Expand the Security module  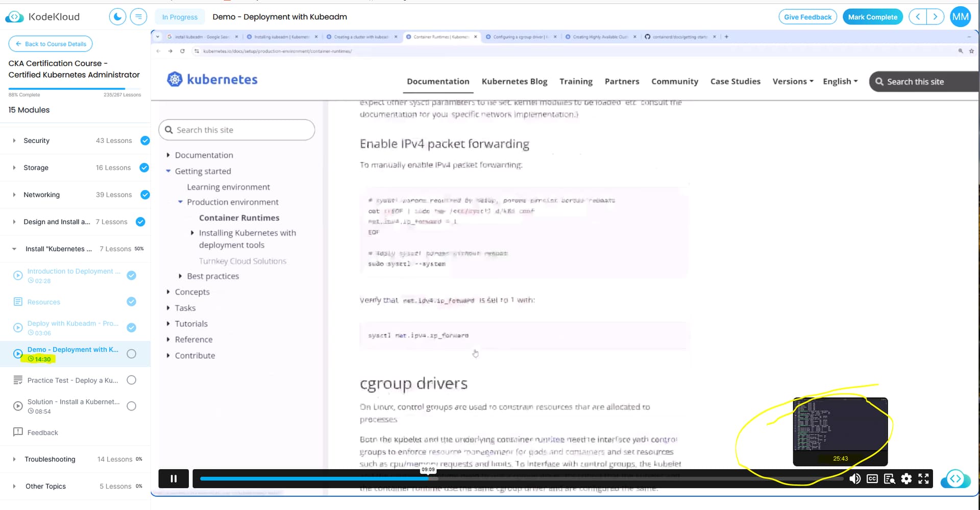click(x=14, y=140)
